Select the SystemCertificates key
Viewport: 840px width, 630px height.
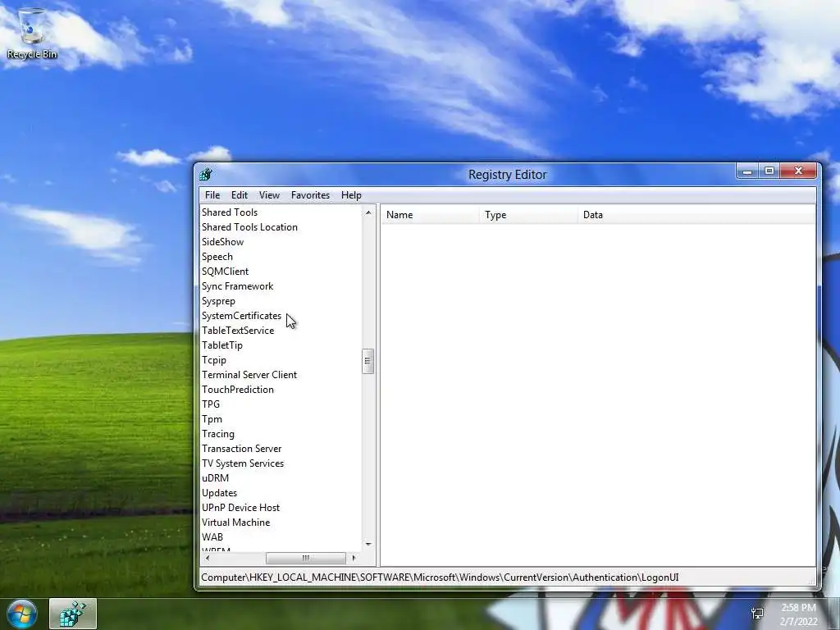point(242,316)
